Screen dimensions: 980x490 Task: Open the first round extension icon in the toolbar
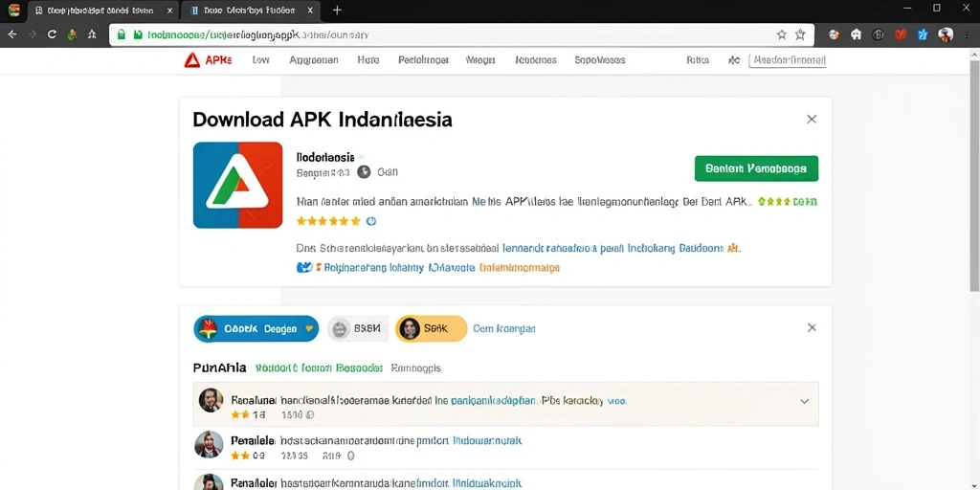point(834,35)
